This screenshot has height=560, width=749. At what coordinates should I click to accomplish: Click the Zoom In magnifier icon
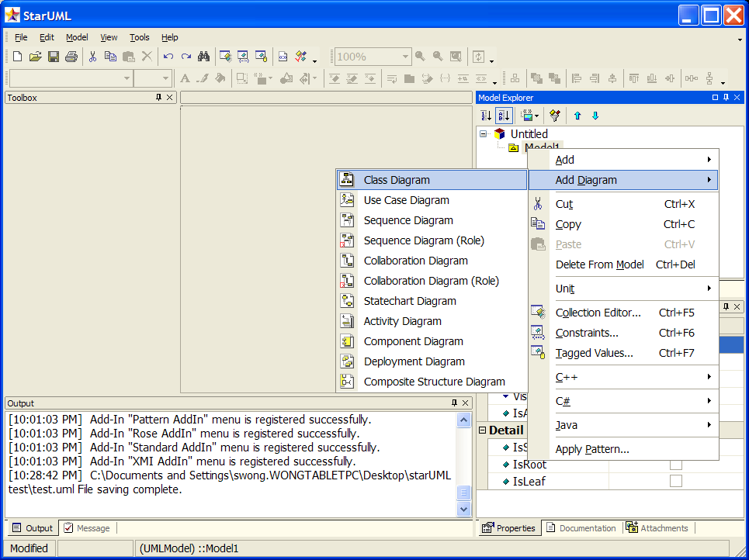click(421, 57)
